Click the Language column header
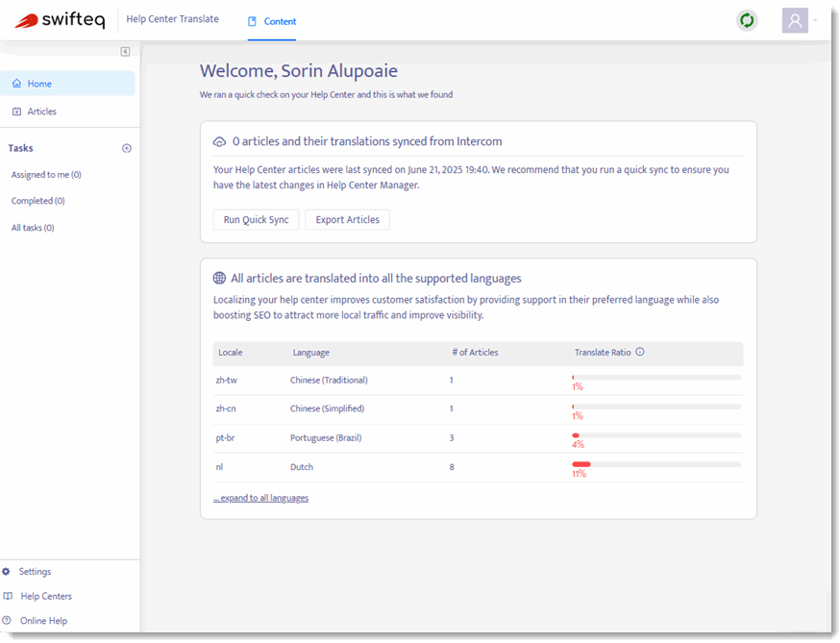 click(311, 353)
